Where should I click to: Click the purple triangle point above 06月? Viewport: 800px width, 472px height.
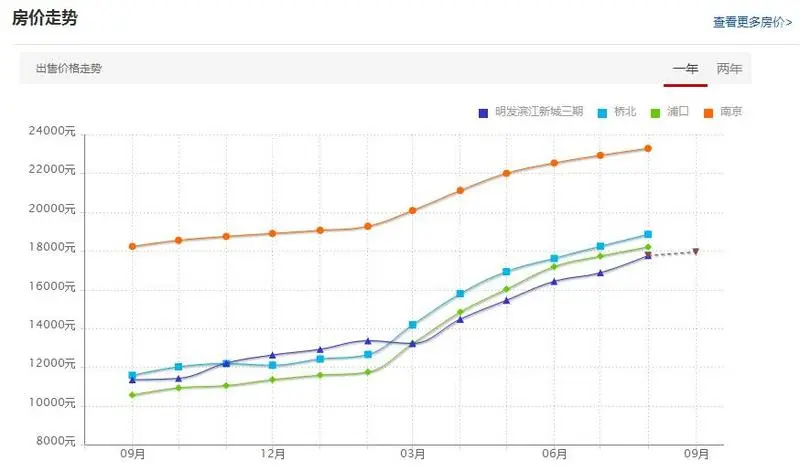click(x=554, y=282)
